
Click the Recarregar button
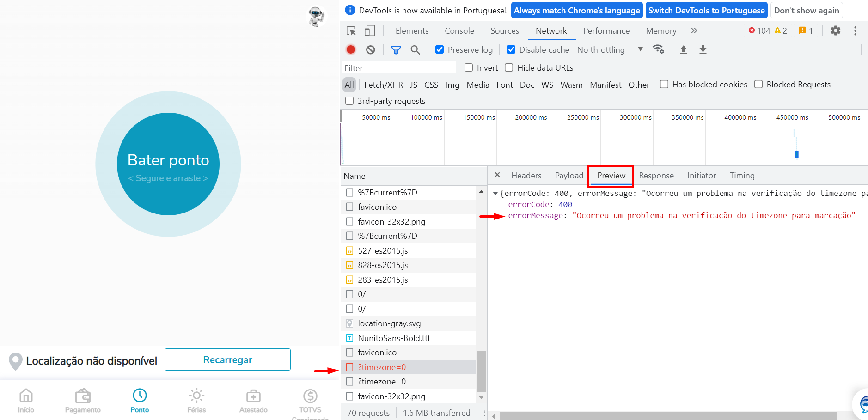point(227,359)
